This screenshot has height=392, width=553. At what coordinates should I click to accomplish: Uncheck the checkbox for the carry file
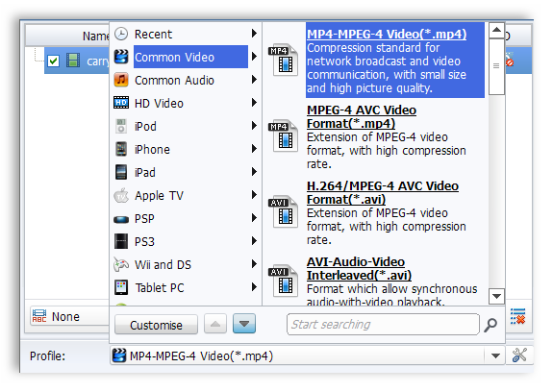pos(53,61)
